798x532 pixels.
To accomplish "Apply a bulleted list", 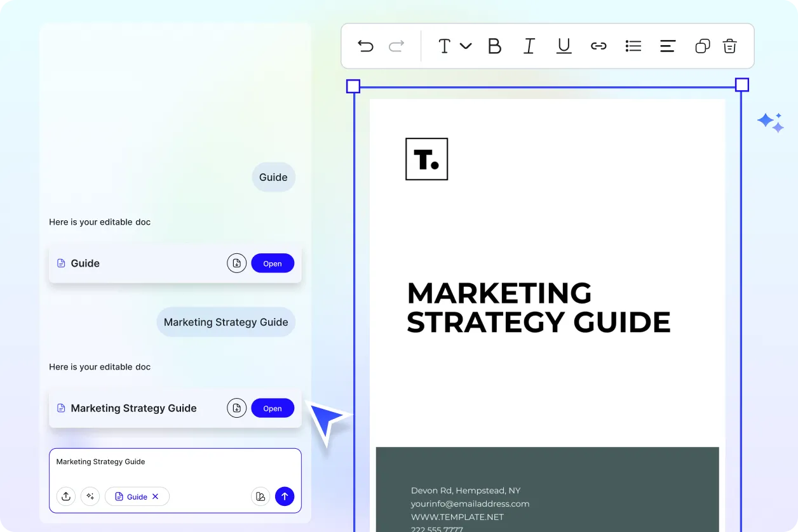I will 633,46.
